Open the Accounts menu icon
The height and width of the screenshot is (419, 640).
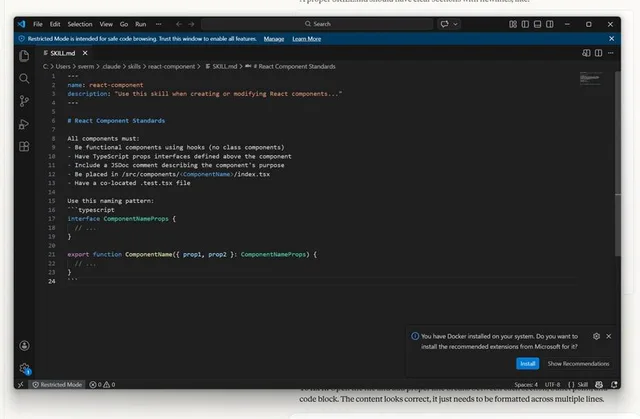tap(24, 346)
